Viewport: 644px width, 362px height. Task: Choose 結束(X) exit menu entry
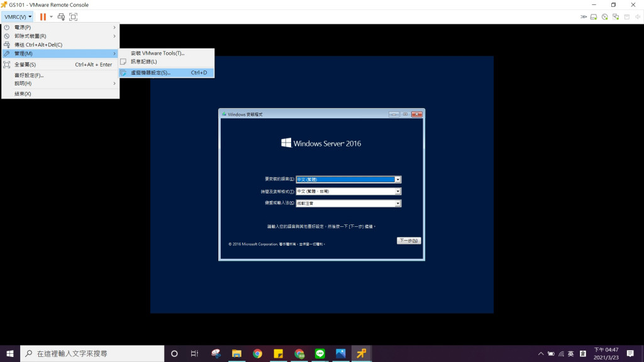60,94
